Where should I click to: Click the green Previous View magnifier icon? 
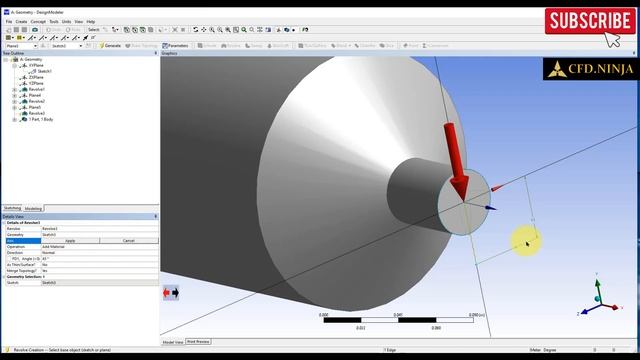tap(244, 30)
